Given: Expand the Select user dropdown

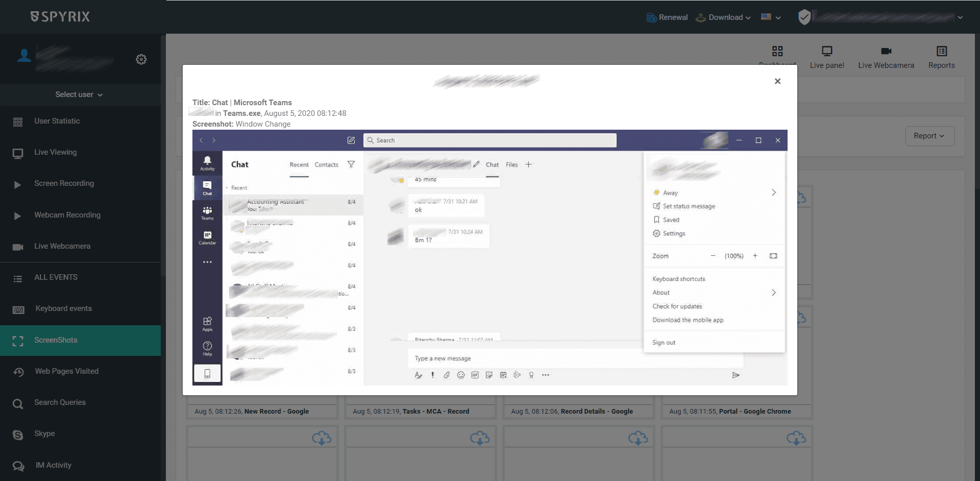Looking at the screenshot, I should (x=80, y=95).
